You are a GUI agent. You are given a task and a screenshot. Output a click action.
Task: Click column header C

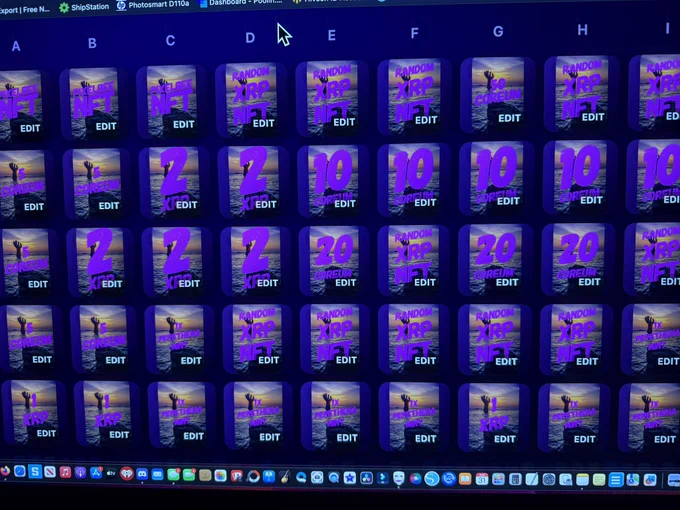(170, 40)
